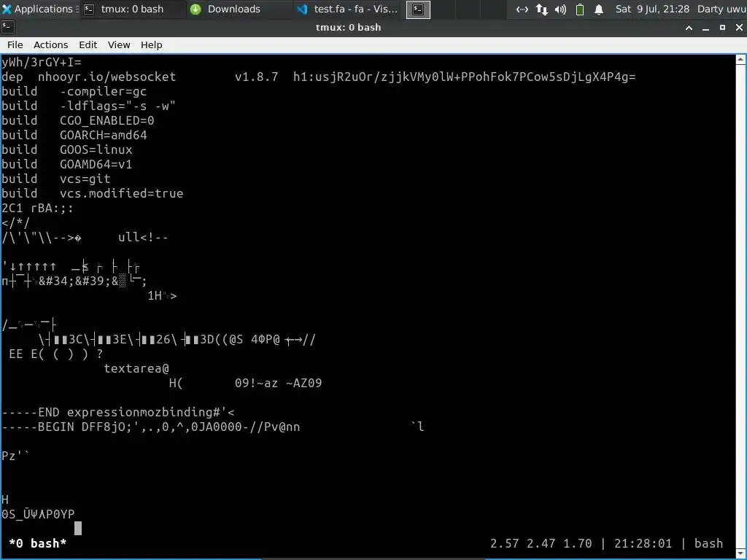The width and height of the screenshot is (747, 560).
Task: Switch to the test.fa Visual Studio Code window
Action: click(x=348, y=9)
